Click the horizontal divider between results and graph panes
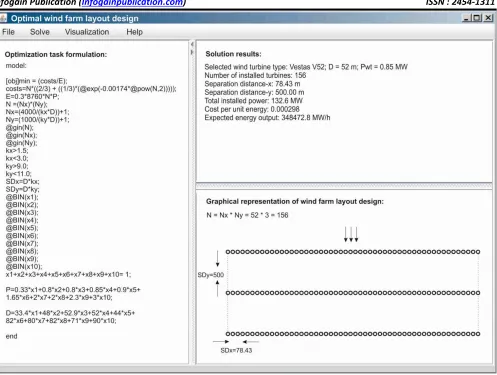Screen dimensions: 497x375 coord(344,186)
